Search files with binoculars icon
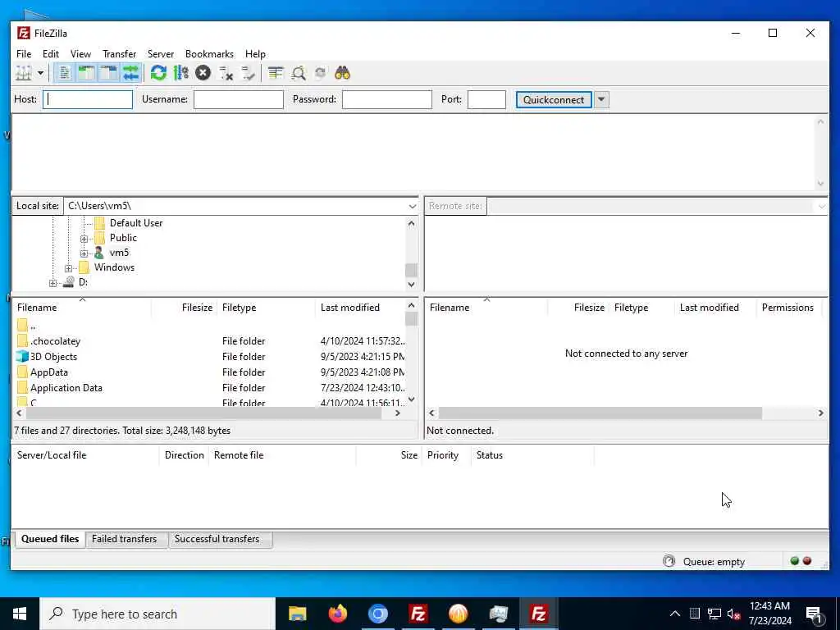Viewport: 840px width, 630px height. (x=342, y=73)
